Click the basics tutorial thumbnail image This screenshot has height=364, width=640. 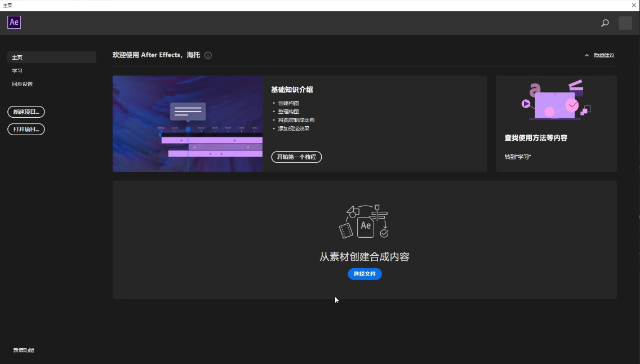click(188, 123)
